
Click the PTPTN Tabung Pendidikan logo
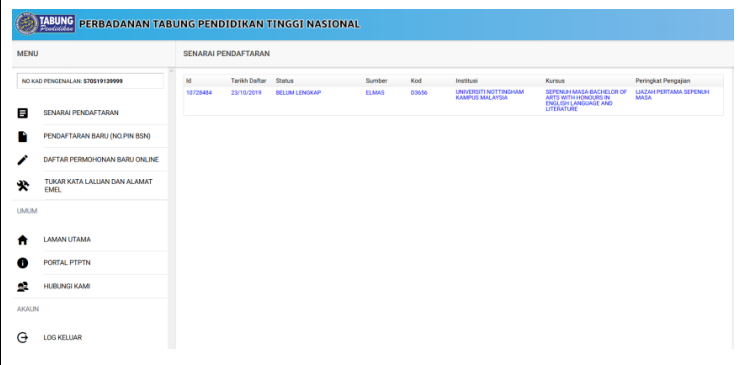point(45,24)
